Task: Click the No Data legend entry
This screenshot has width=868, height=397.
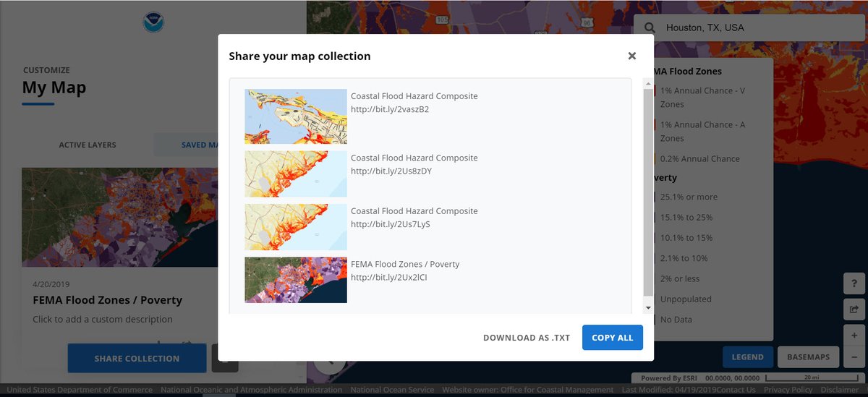Action: (676, 319)
